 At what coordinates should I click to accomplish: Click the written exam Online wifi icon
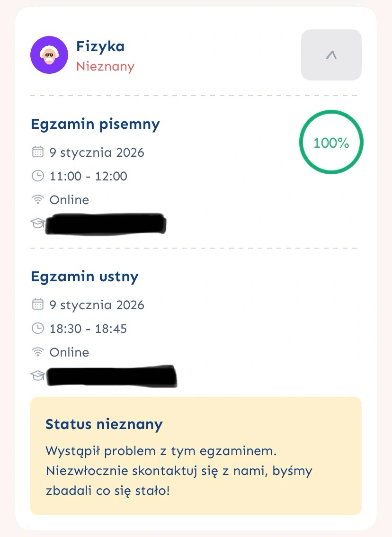[x=37, y=200]
